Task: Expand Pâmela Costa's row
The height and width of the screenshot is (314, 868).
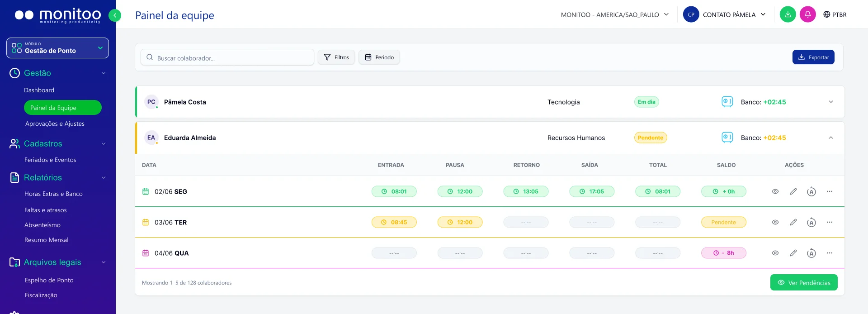Action: click(830, 102)
